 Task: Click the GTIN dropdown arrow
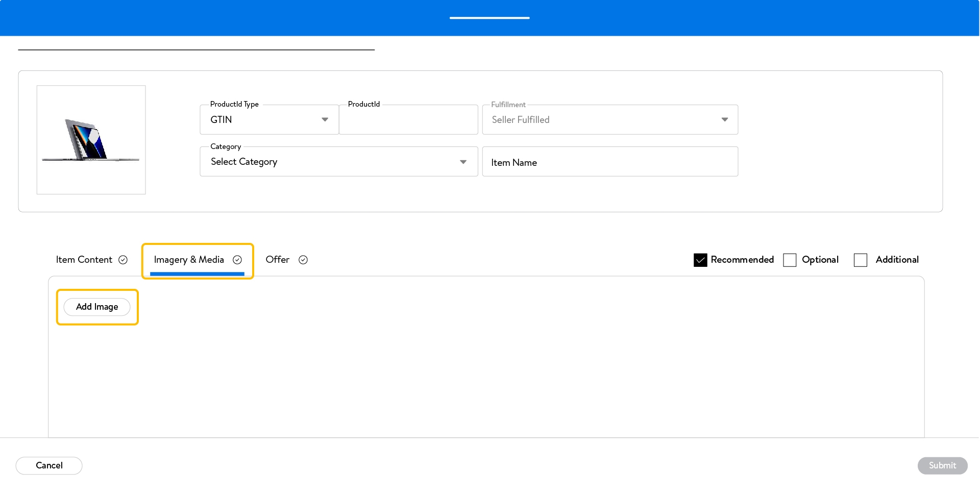coord(325,119)
